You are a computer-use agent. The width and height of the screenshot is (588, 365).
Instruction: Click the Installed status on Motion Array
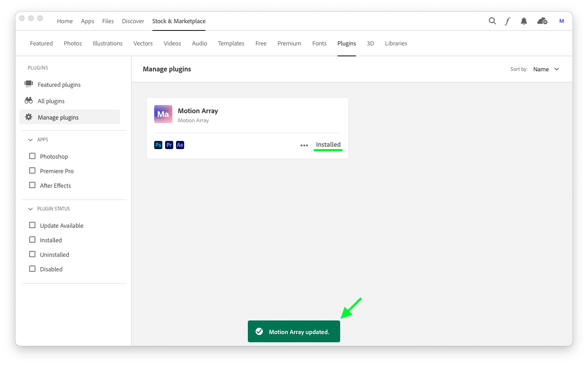click(328, 145)
